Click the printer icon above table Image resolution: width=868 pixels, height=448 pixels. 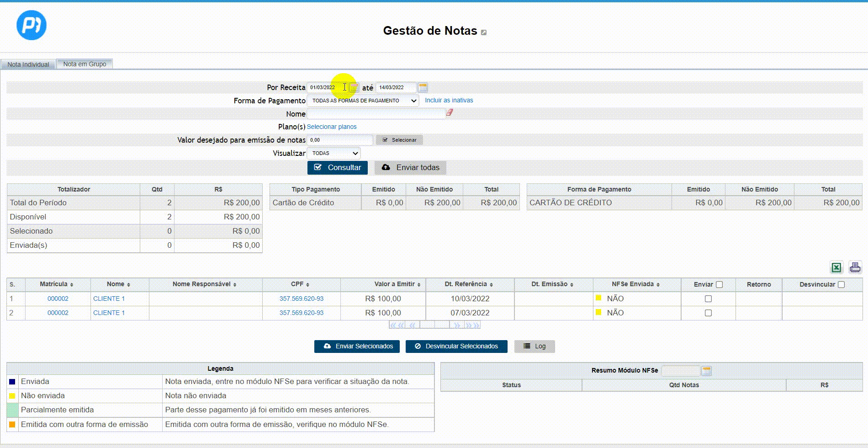(x=855, y=267)
